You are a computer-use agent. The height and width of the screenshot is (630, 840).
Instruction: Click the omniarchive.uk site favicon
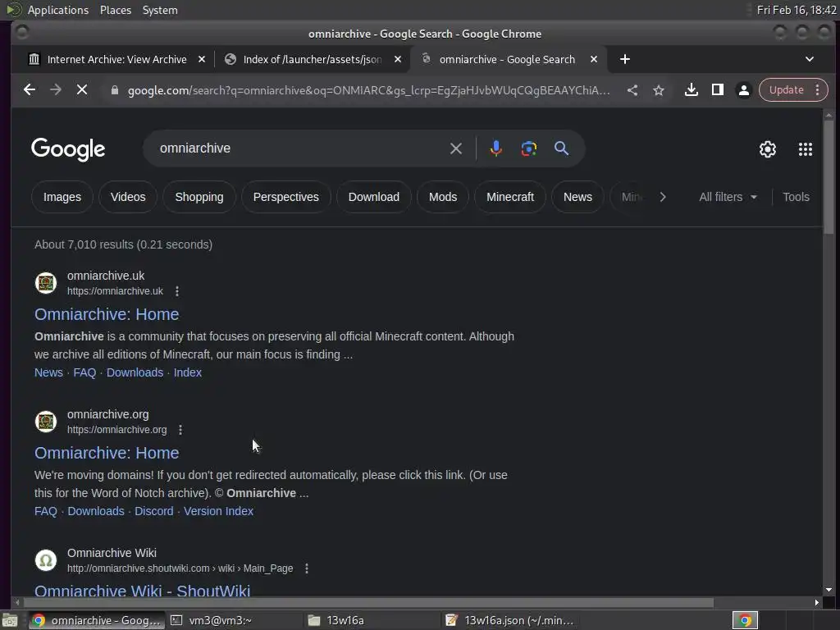[x=46, y=283]
